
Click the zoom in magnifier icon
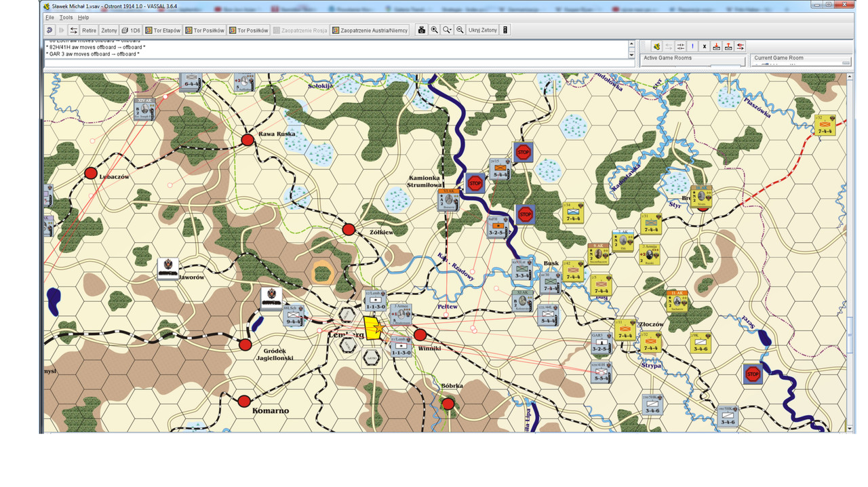click(x=435, y=30)
